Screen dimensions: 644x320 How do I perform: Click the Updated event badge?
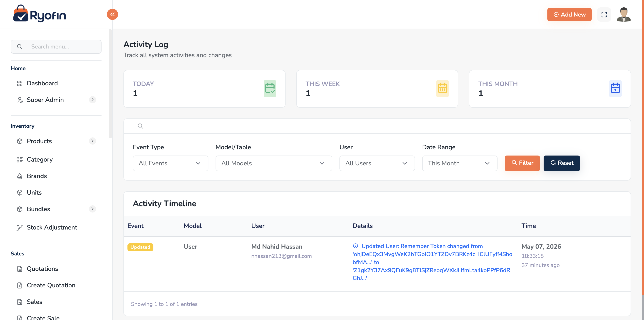click(x=140, y=247)
